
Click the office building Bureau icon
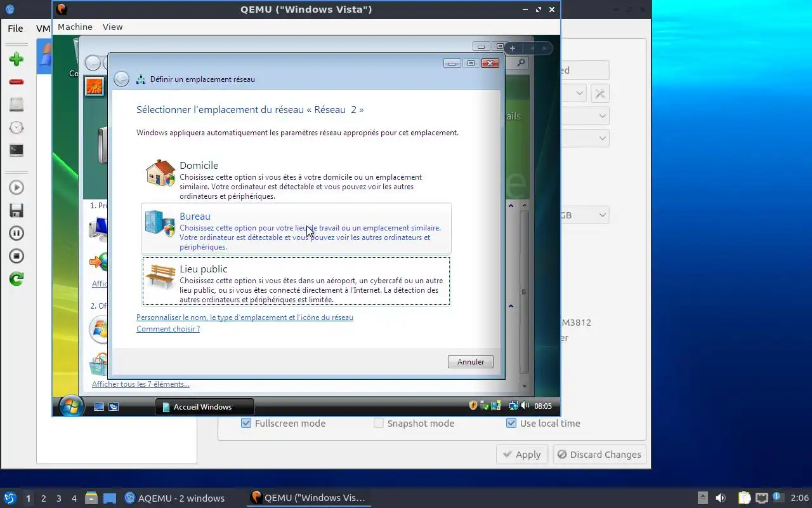click(x=160, y=224)
